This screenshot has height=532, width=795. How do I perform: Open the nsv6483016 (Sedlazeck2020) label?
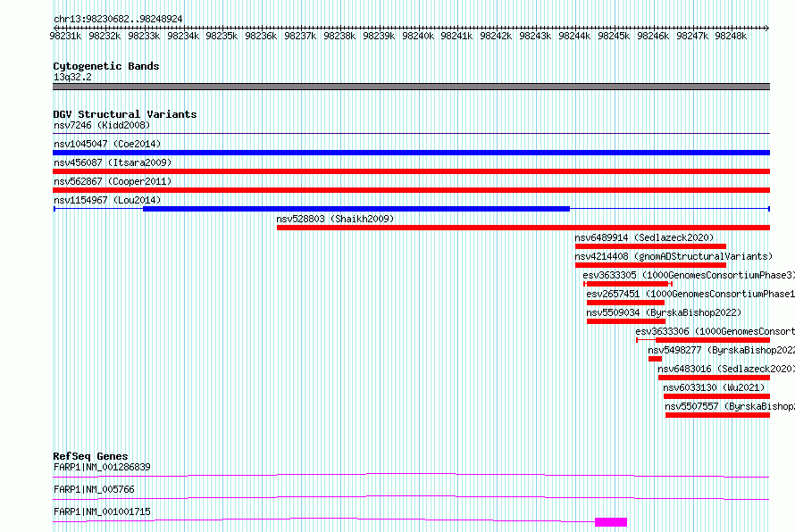[726, 369]
